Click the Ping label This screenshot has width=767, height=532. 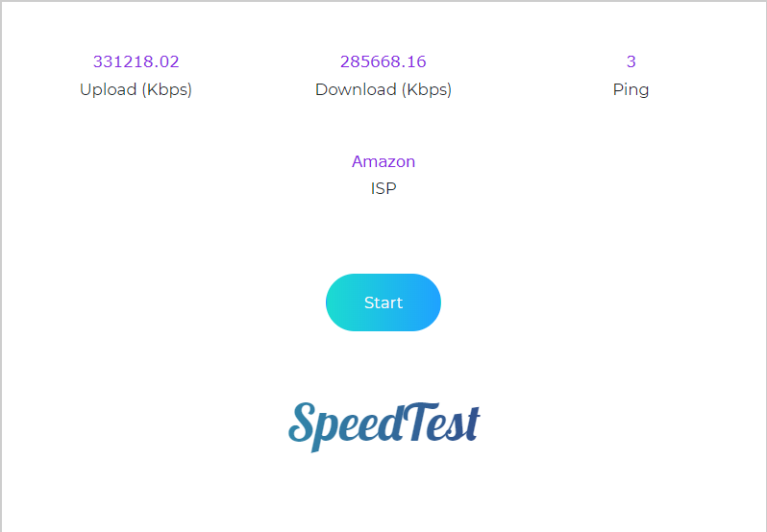(x=631, y=90)
